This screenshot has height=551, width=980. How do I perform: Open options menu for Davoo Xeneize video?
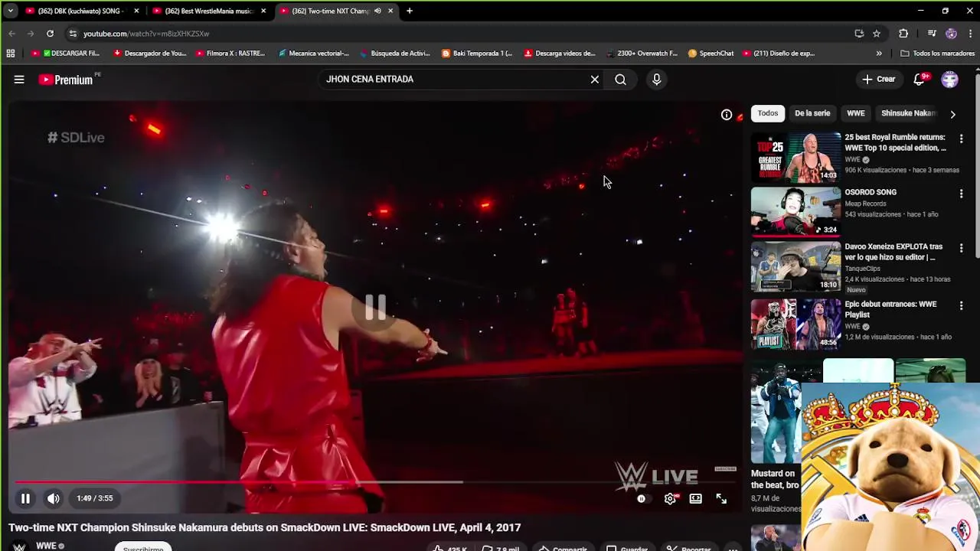point(961,248)
